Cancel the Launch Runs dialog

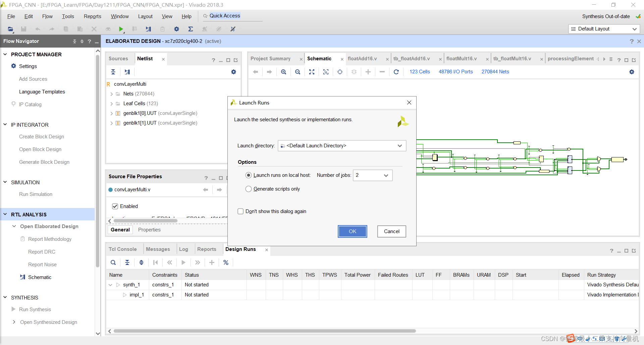[x=391, y=231]
